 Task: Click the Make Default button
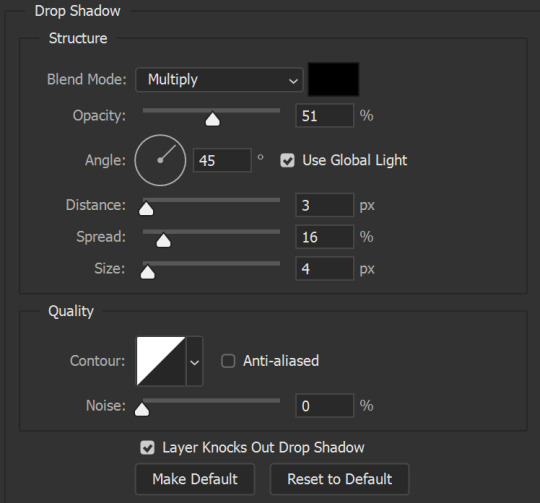195,479
